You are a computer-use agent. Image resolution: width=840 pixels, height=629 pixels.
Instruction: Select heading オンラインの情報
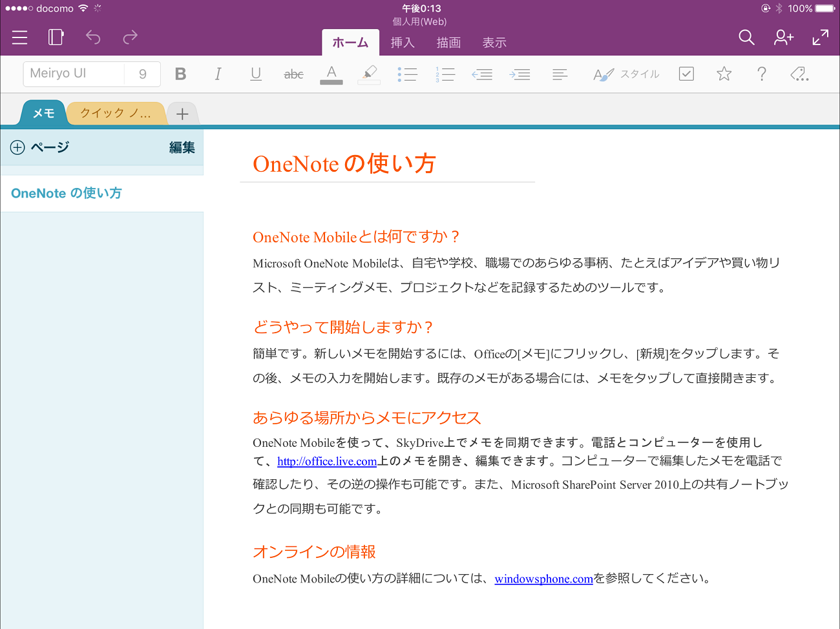tap(314, 552)
